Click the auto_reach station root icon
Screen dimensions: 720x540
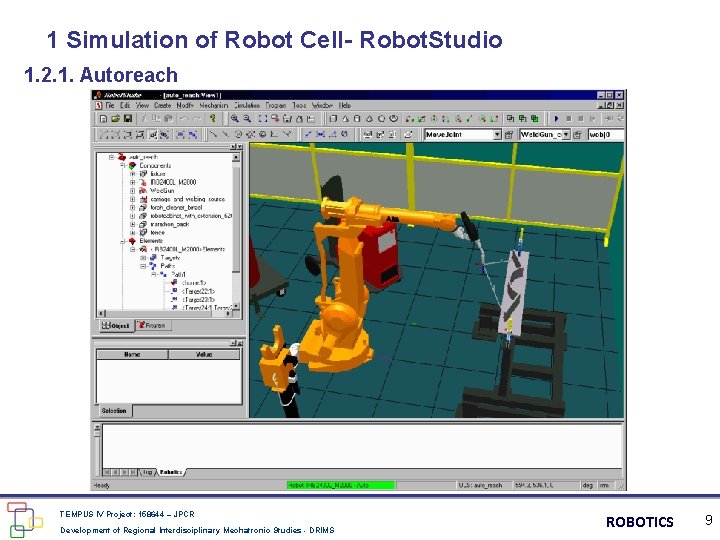click(121, 157)
